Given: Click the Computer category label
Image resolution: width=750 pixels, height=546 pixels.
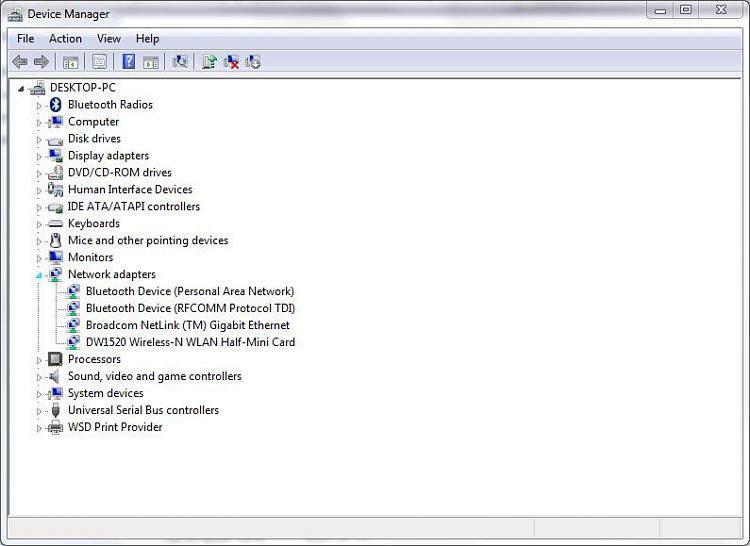Looking at the screenshot, I should click(93, 121).
